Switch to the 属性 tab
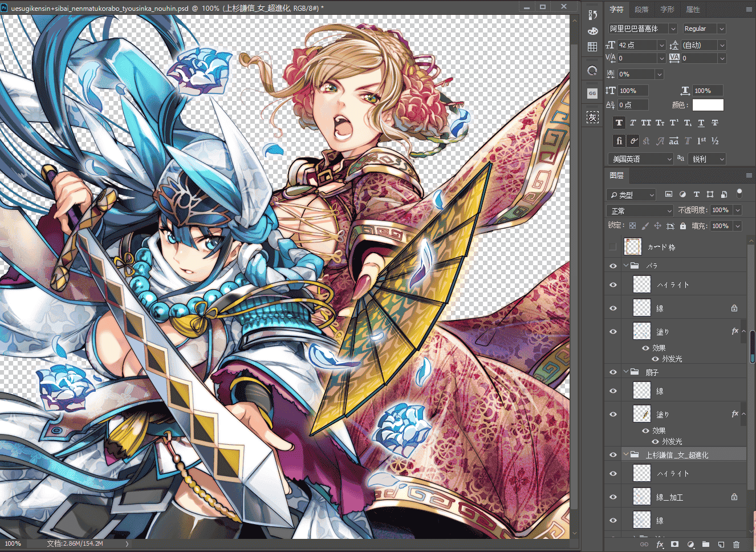Screen dimensions: 756x552 point(693,10)
